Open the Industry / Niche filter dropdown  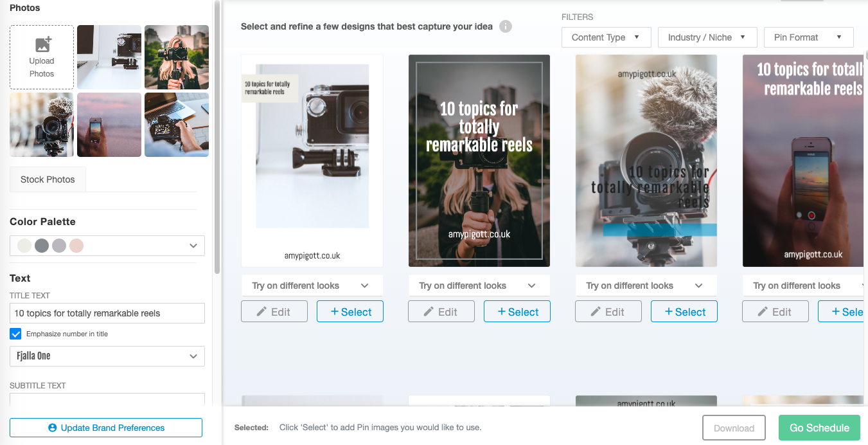click(707, 37)
